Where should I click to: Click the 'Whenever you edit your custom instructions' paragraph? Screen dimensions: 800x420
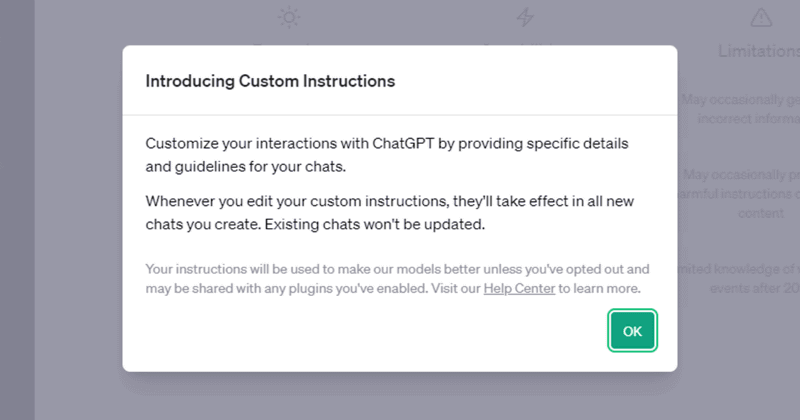(390, 213)
